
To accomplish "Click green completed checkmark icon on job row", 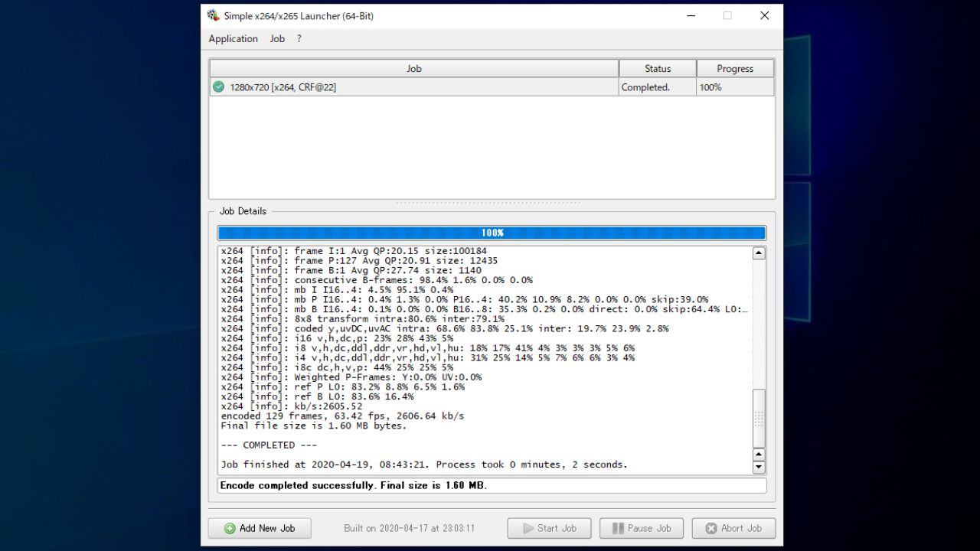I will 218,87.
